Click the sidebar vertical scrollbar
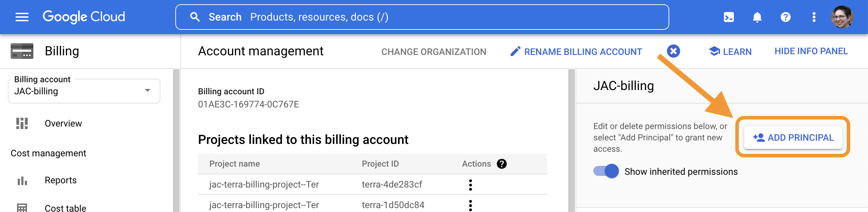 176,141
